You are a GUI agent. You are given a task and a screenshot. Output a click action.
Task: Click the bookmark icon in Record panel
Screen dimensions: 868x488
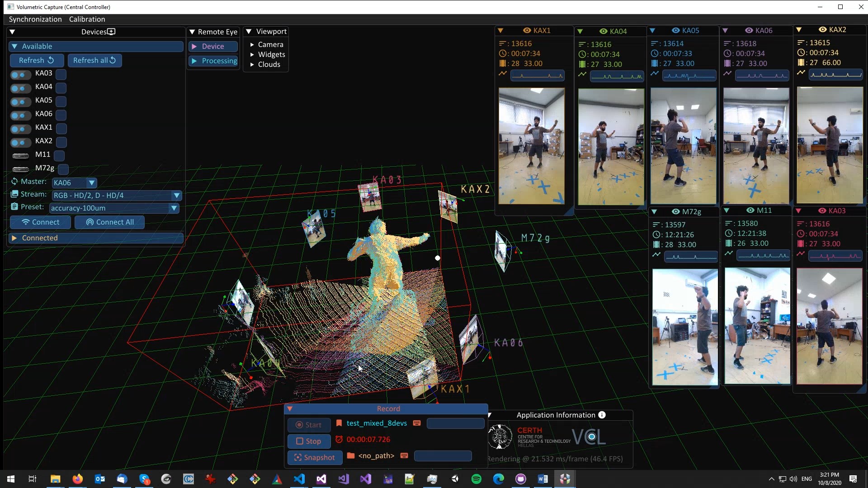[339, 423]
